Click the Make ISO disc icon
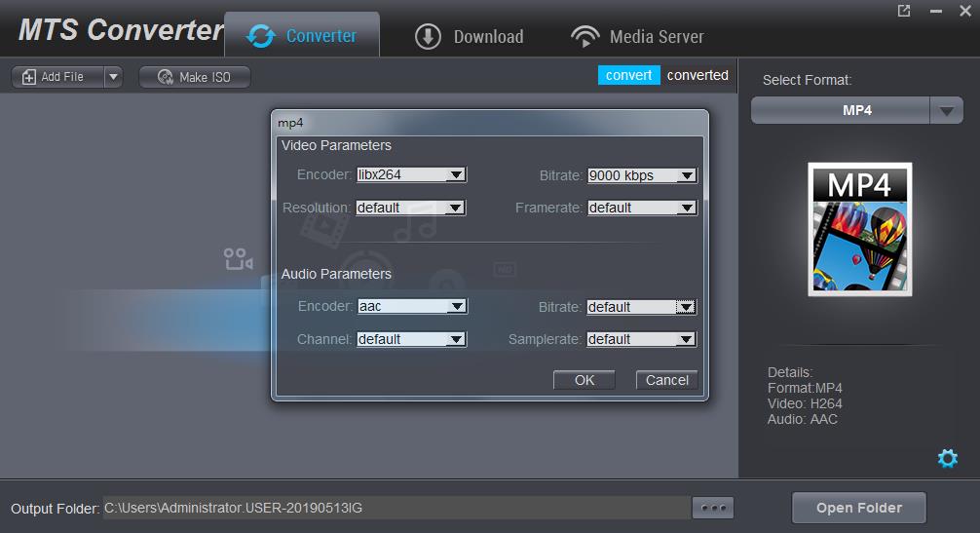The width and height of the screenshot is (980, 533). (165, 77)
